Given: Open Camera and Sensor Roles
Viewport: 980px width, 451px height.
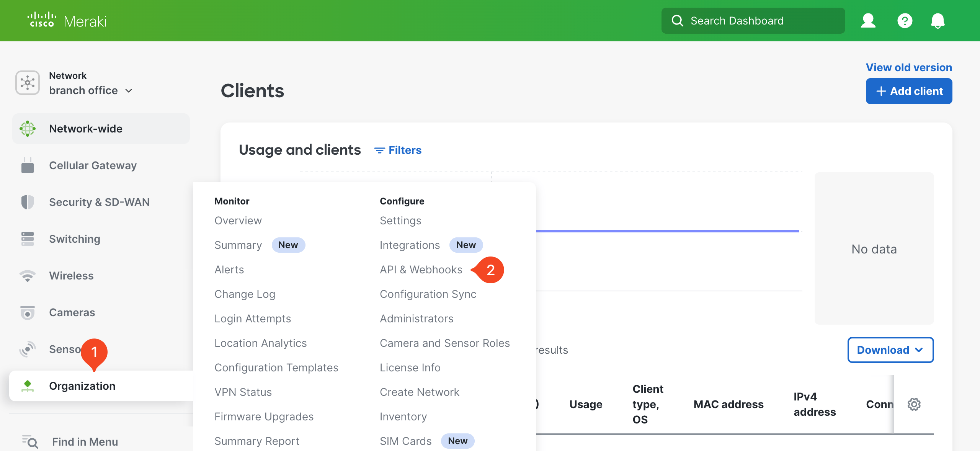Looking at the screenshot, I should (x=445, y=343).
